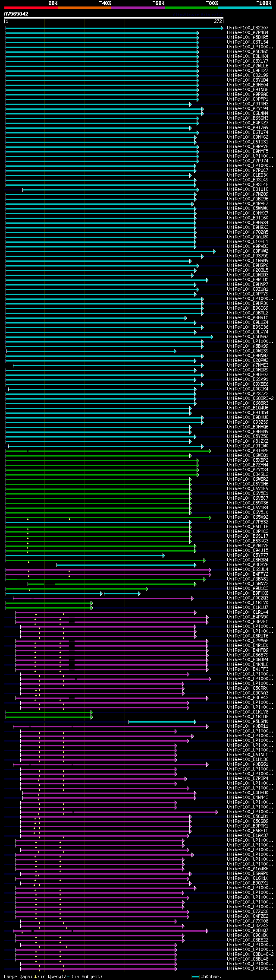Click label UniRef100_C5YUD4
276x980 pixels.
pos(248,80)
